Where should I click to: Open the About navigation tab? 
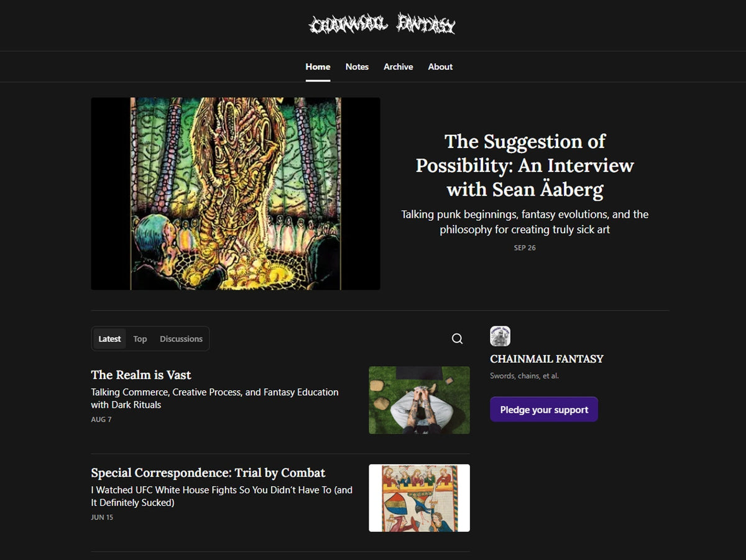(x=440, y=67)
